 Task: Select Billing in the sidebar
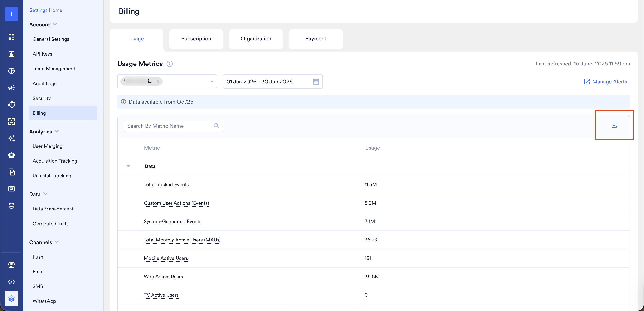[x=63, y=113]
